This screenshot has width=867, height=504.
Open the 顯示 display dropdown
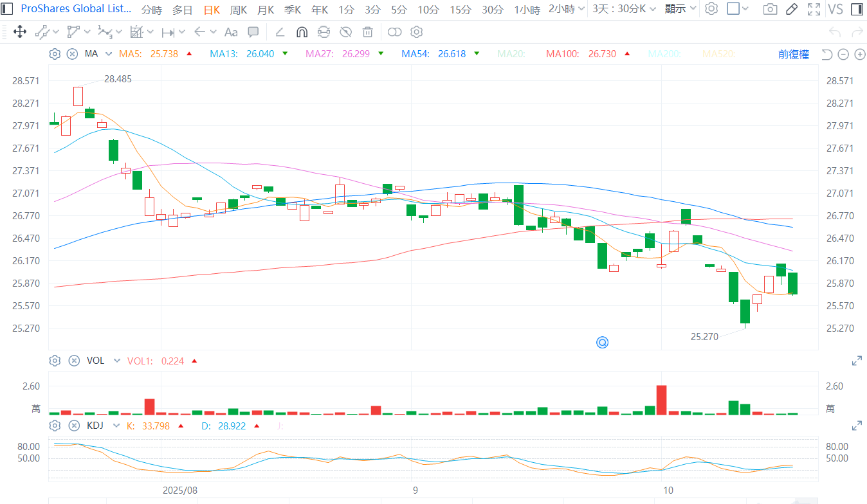coord(680,9)
